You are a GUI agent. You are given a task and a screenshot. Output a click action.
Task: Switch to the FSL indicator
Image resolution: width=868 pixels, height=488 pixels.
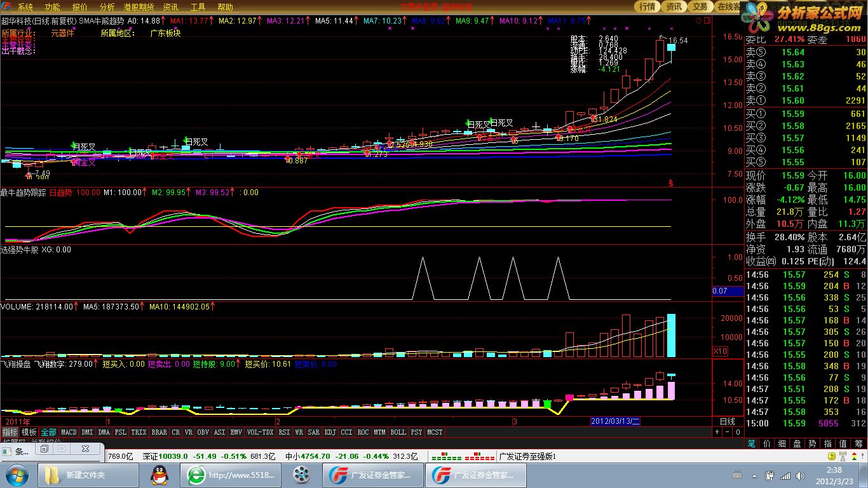pyautogui.click(x=120, y=432)
